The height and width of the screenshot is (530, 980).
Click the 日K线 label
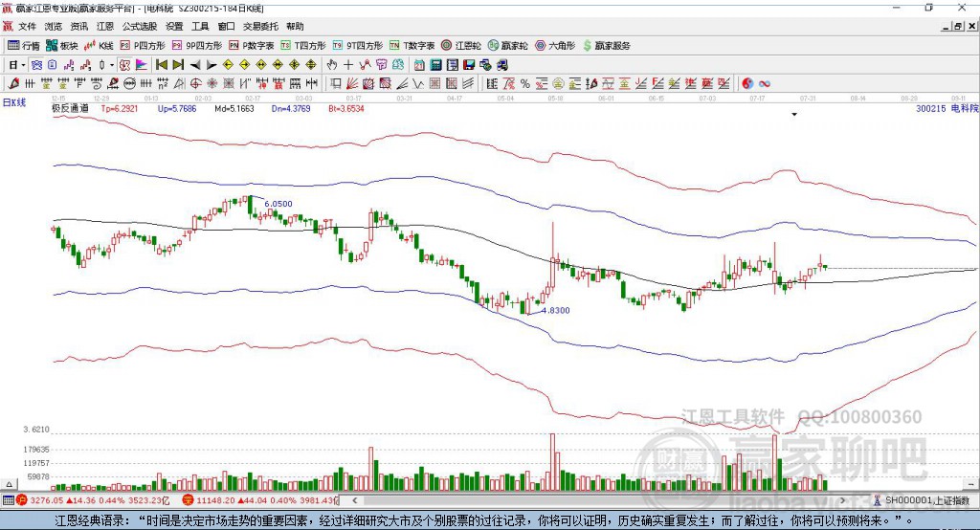(x=14, y=102)
